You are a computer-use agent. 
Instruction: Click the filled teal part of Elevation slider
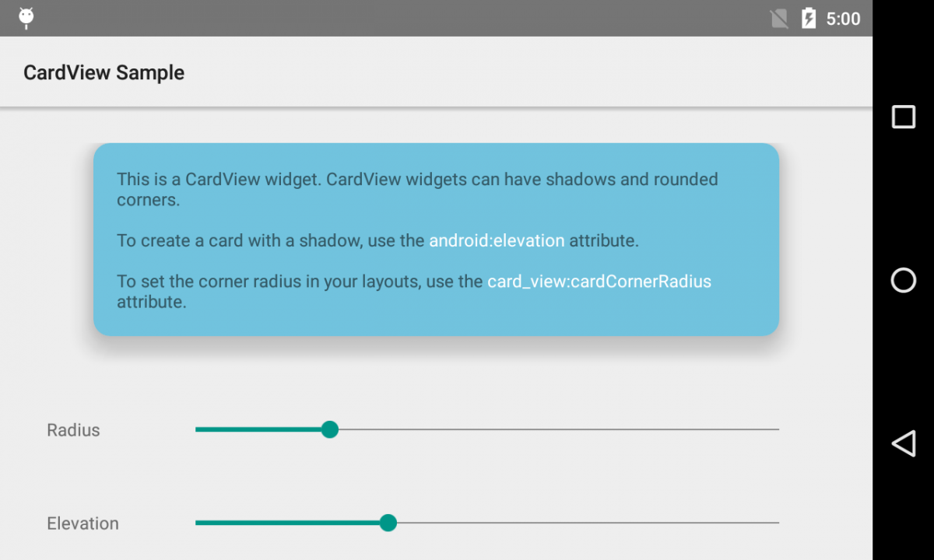[288, 523]
